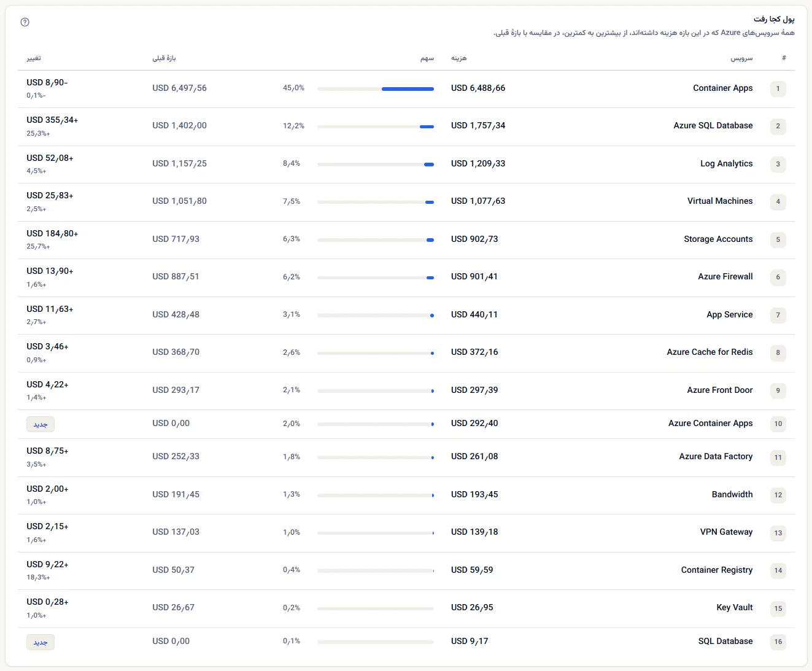Click the previous period value USD 50,37
The image size is (812, 671).
[x=173, y=570]
